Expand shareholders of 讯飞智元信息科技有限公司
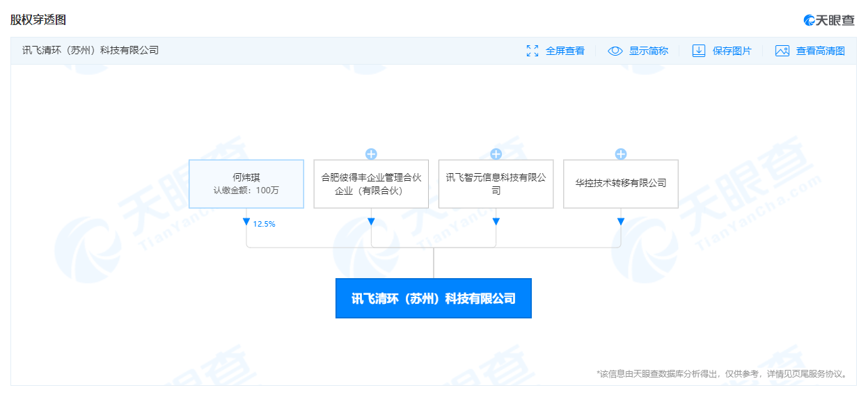 [x=496, y=154]
